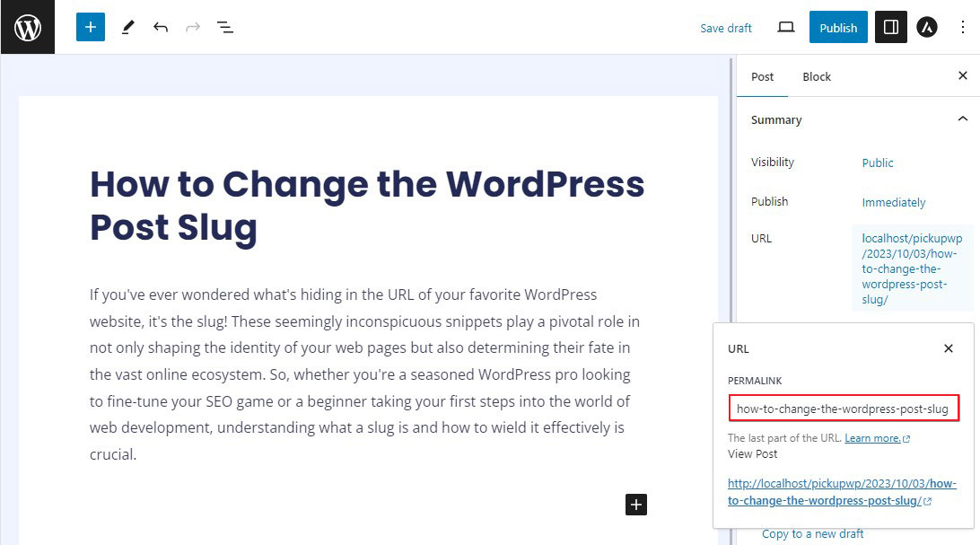Switch to the Post tab
Viewport: 980px width, 545px height.
pyautogui.click(x=762, y=77)
